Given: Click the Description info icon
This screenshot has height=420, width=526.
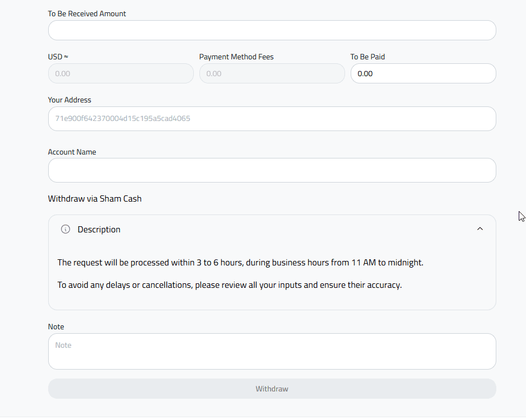Looking at the screenshot, I should coord(66,229).
